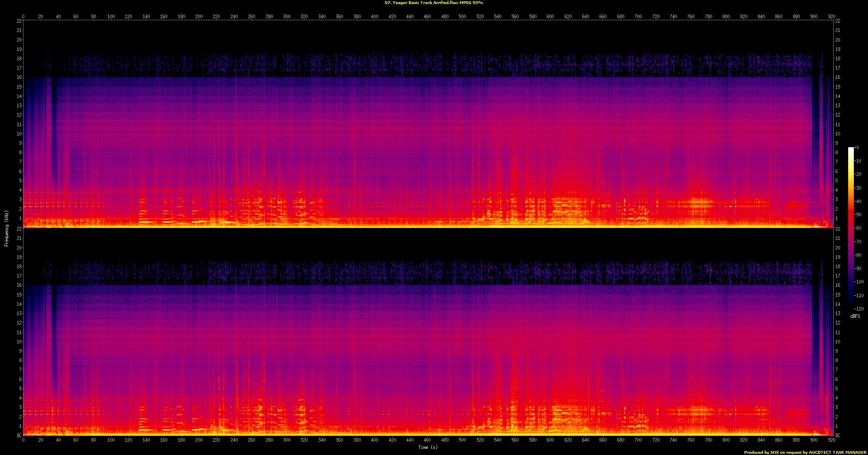Viewport: 868px width, 455px height.
Task: Click upper channel's right 5 kHz axis label
Action: pyautogui.click(x=836, y=181)
